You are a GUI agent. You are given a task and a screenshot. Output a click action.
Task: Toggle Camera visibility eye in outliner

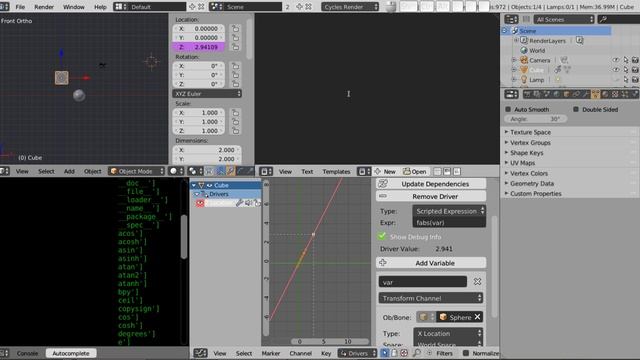tap(616, 60)
